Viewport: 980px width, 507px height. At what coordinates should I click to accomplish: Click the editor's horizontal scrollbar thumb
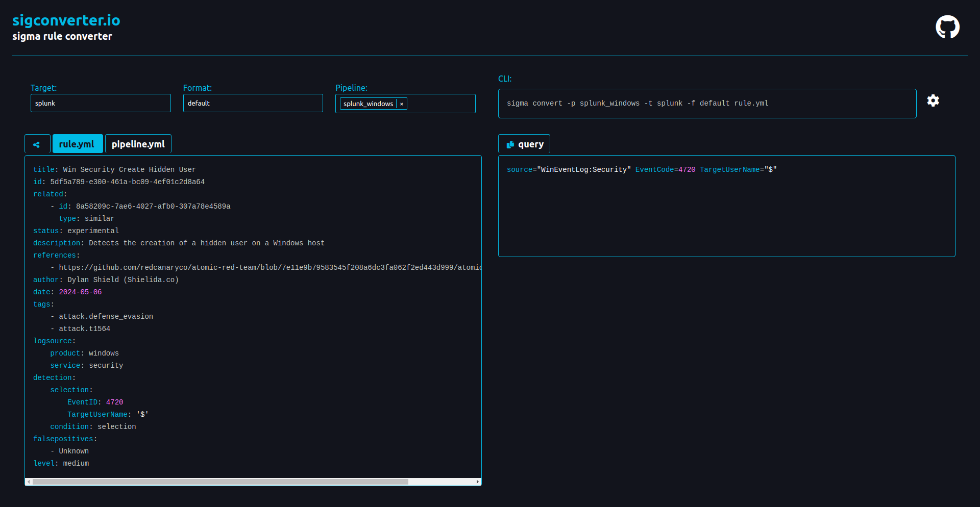pos(219,481)
